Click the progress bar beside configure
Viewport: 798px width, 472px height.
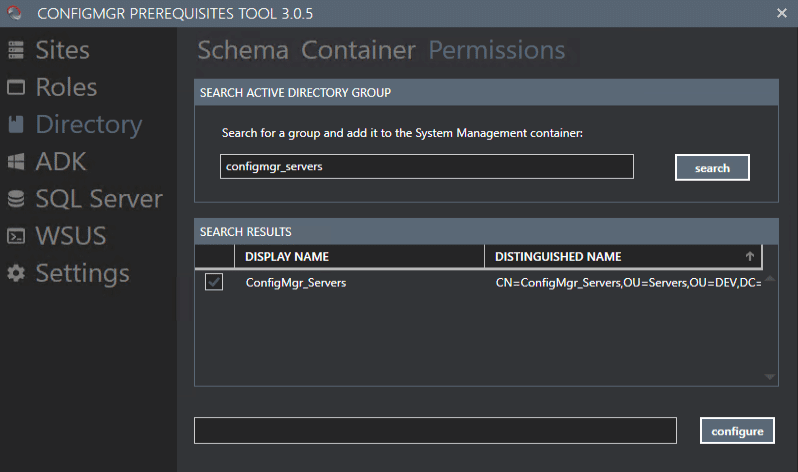point(435,430)
